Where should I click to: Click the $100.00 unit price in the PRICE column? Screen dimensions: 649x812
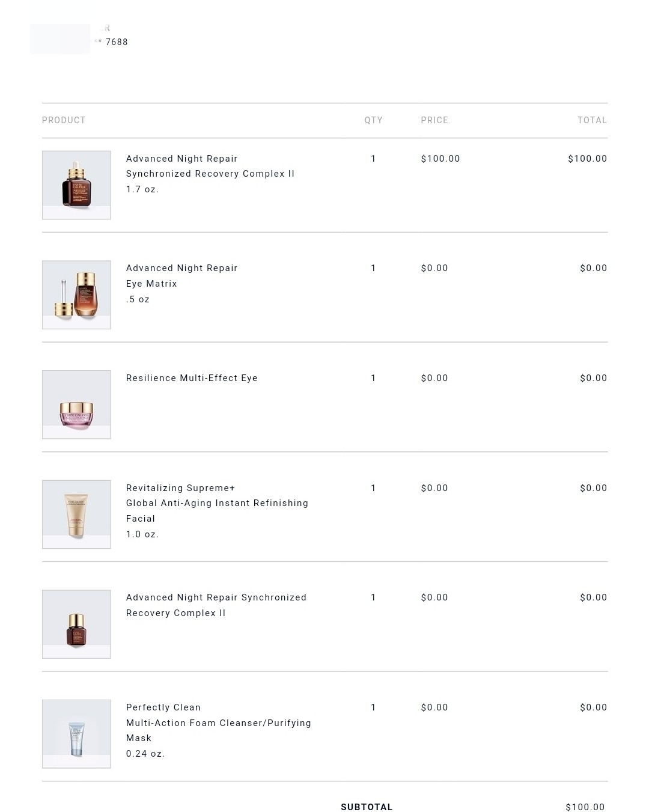click(x=440, y=159)
